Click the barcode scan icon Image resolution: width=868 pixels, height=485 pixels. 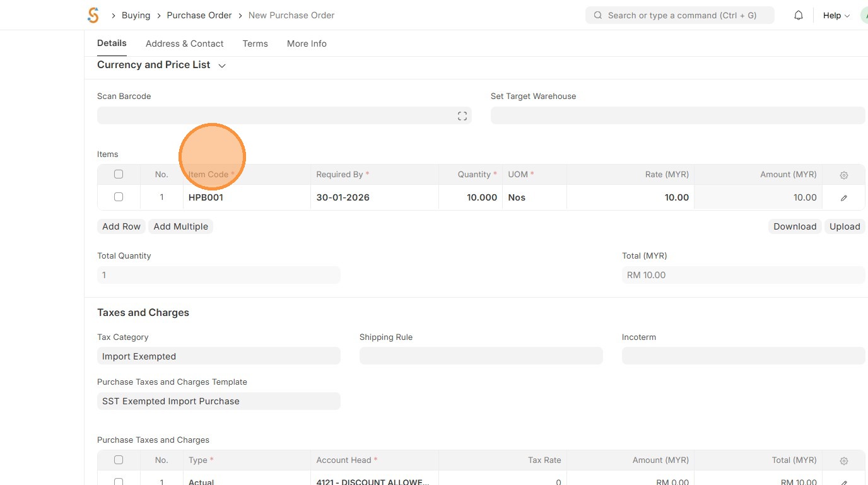coord(462,115)
